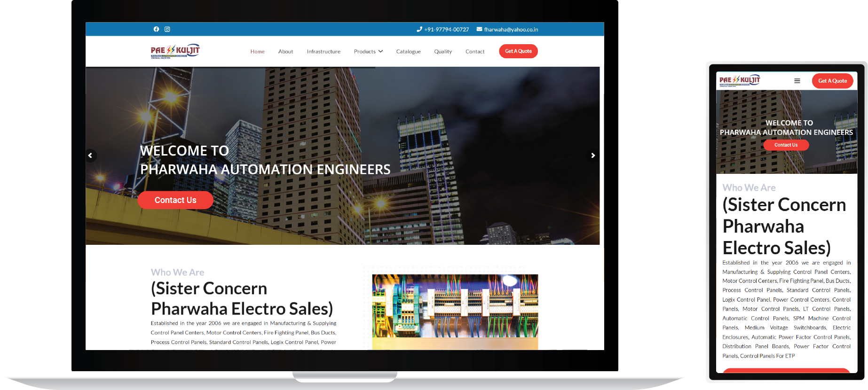This screenshot has height=390, width=868.
Task: Open the hamburger menu in mobile view
Action: [797, 81]
